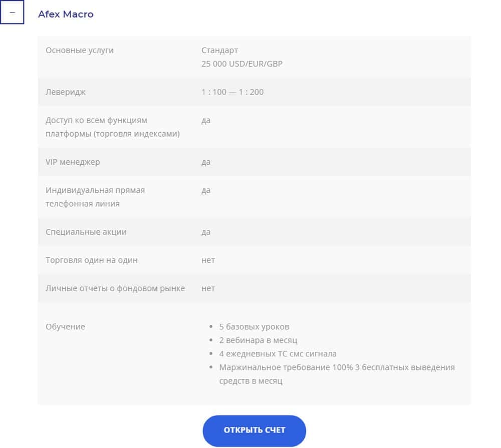The width and height of the screenshot is (501, 448).
Task: Click the 4 ежедневных ТС смс сигнала item
Action: coord(278,354)
